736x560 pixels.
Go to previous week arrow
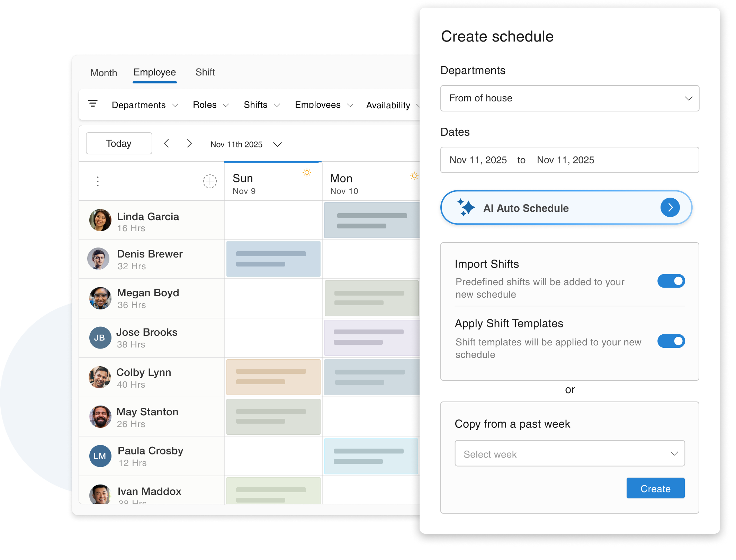click(167, 144)
